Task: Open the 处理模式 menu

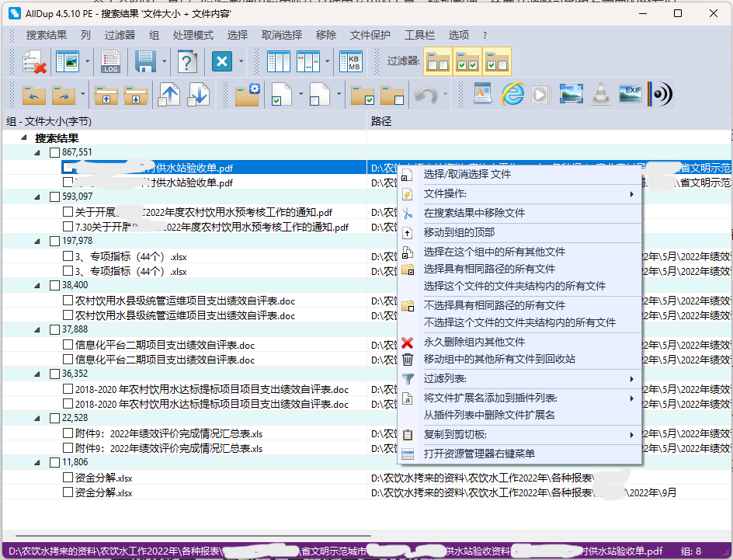Action: (193, 35)
